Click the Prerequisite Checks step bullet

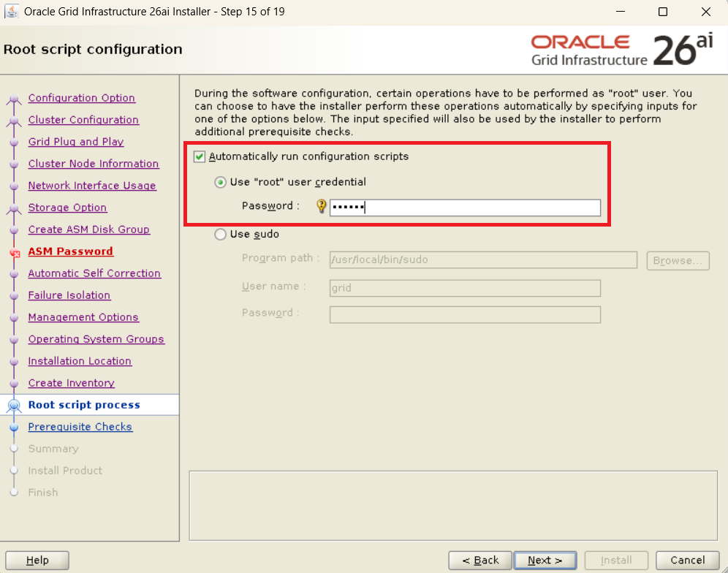tap(14, 428)
